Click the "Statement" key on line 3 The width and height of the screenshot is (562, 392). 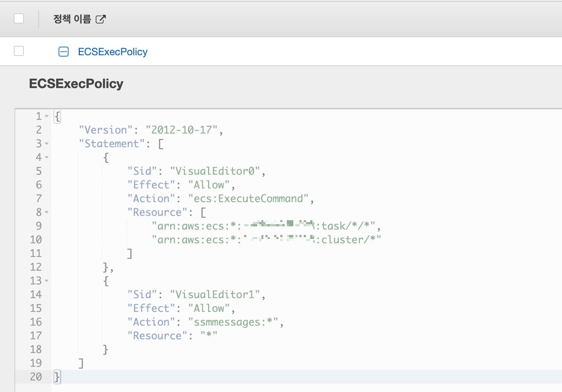coord(112,144)
